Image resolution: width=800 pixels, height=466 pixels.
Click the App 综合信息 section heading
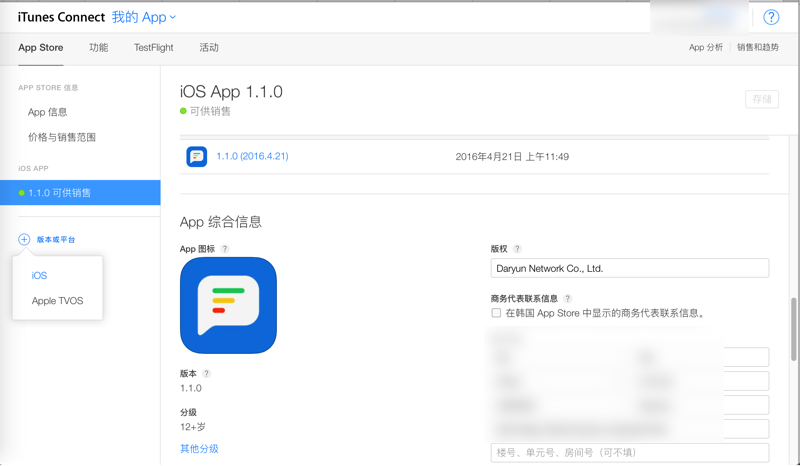(x=220, y=222)
